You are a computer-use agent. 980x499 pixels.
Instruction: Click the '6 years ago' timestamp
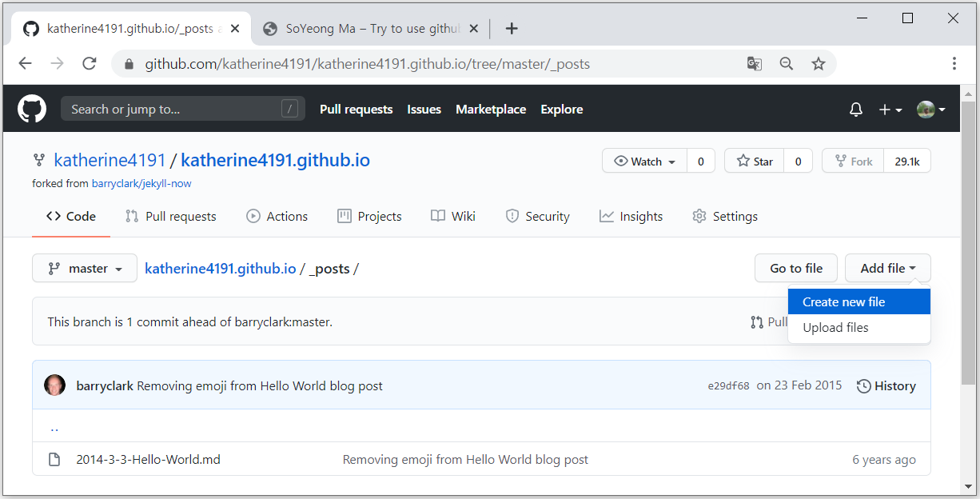click(x=884, y=460)
